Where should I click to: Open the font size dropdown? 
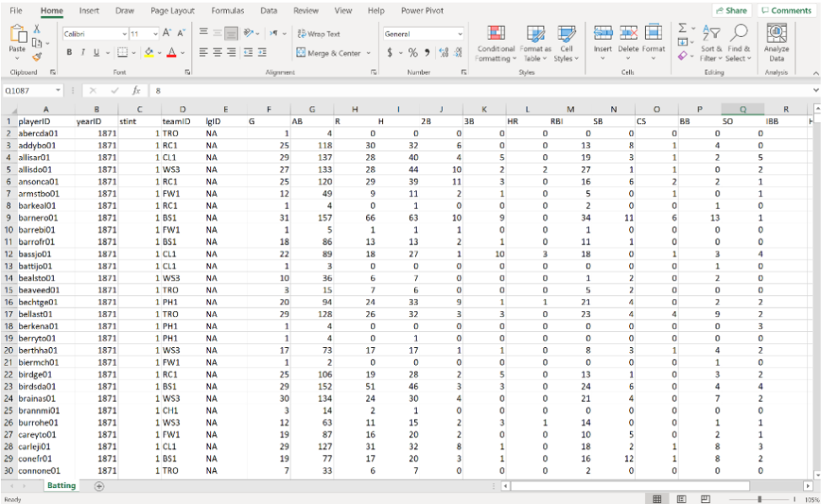[153, 32]
